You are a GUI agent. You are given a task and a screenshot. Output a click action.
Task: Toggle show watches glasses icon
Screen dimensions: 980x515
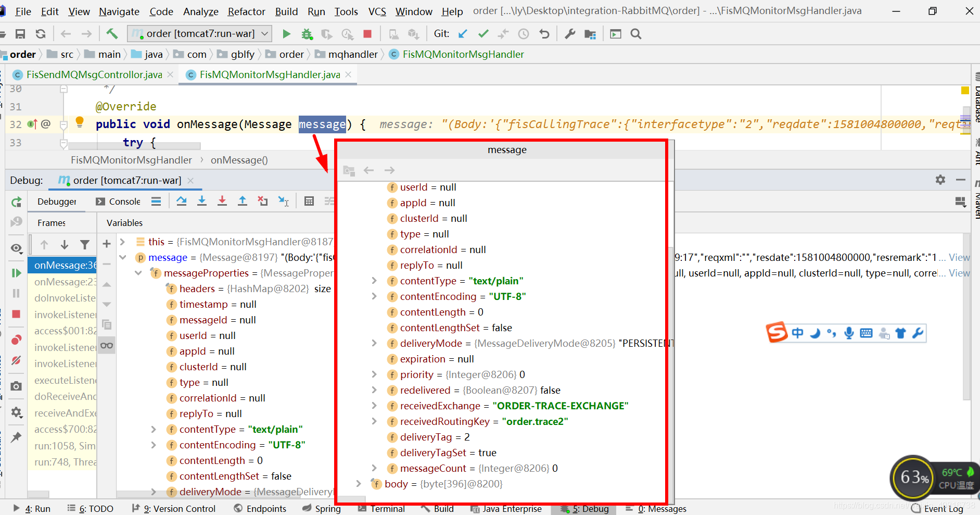[107, 345]
